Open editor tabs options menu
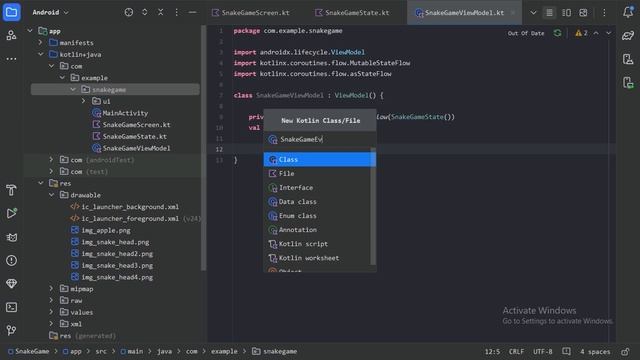640x360 pixels. [x=604, y=13]
